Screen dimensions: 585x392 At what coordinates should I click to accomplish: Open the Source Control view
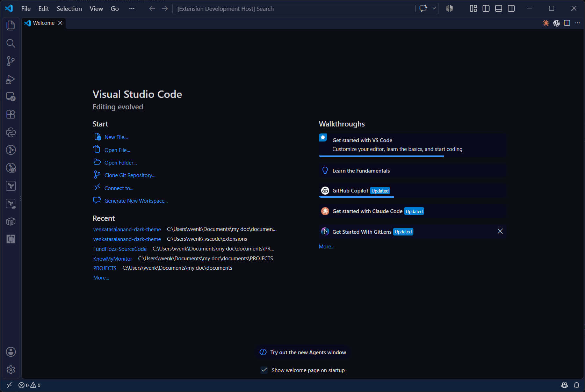[11, 61]
